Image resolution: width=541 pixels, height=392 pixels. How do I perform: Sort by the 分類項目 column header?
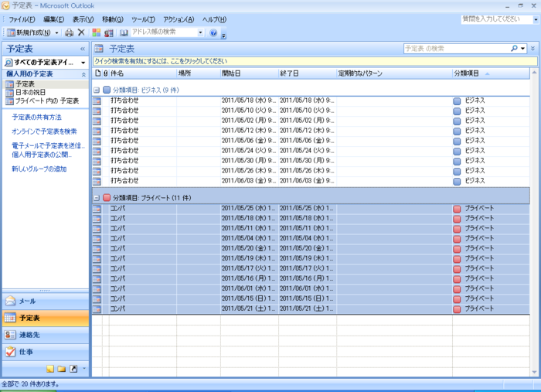pos(491,73)
